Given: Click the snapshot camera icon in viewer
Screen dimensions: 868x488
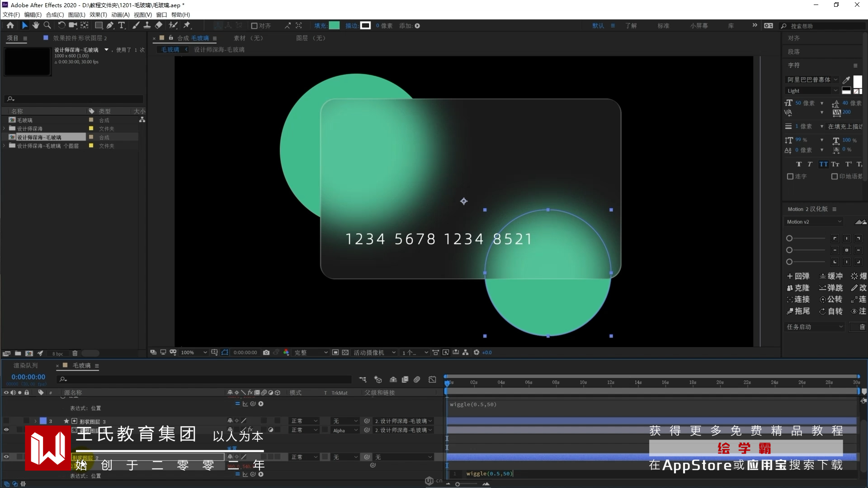Looking at the screenshot, I should coord(266,352).
